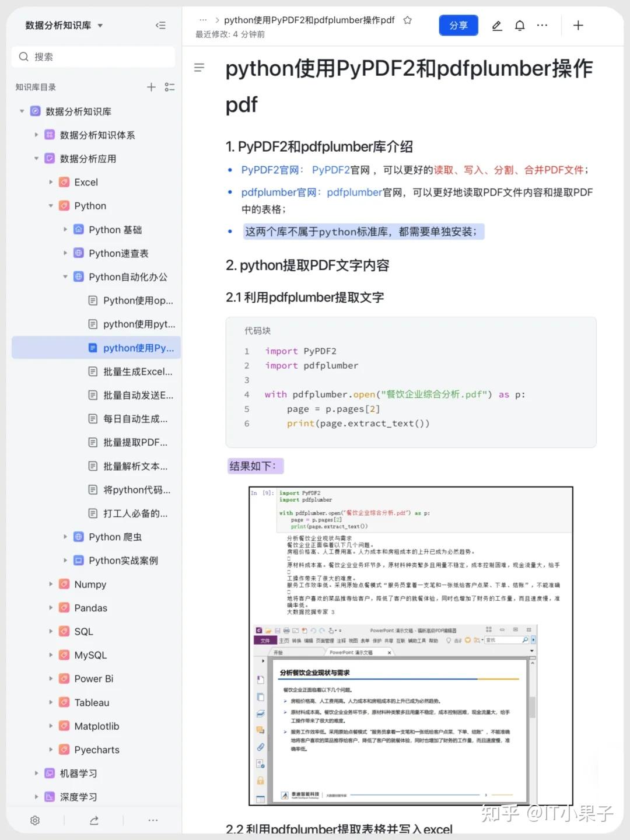The height and width of the screenshot is (840, 630).
Task: Click the plus icon to create a new page
Action: coord(578,26)
